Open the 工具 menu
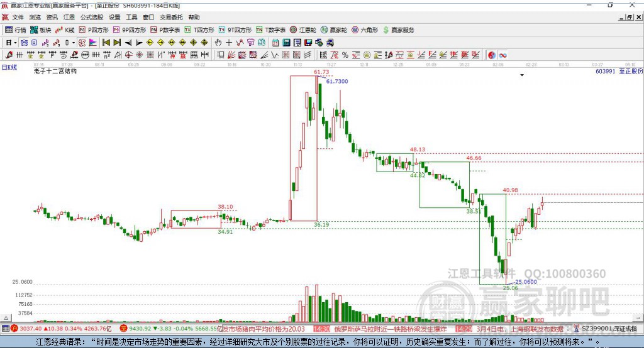This screenshot has height=348, width=644. tap(131, 17)
